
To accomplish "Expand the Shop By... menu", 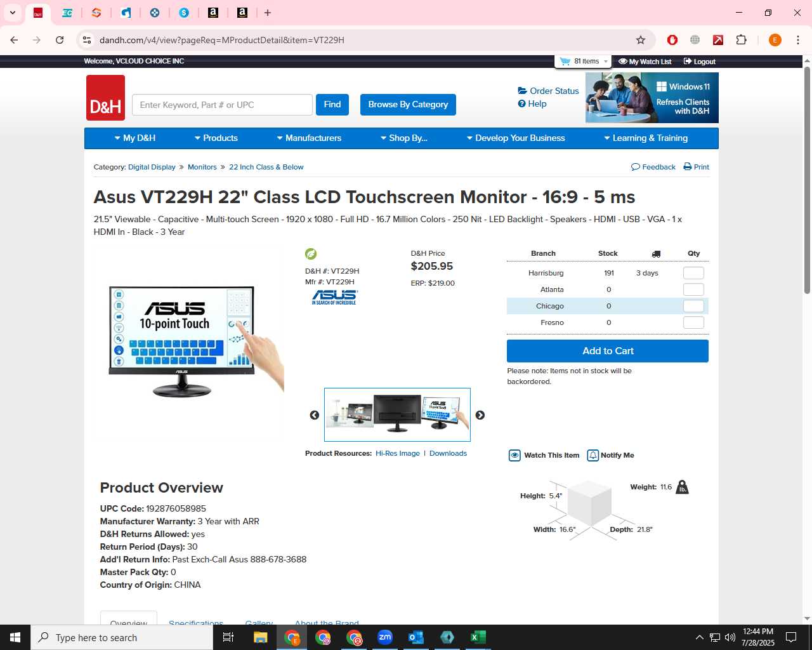I will coord(403,138).
